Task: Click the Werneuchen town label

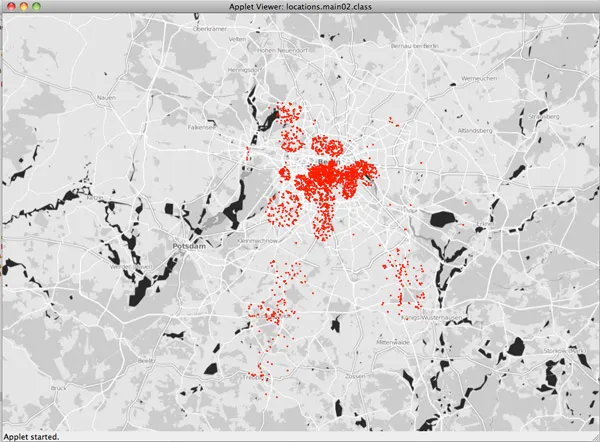Action: pos(479,78)
